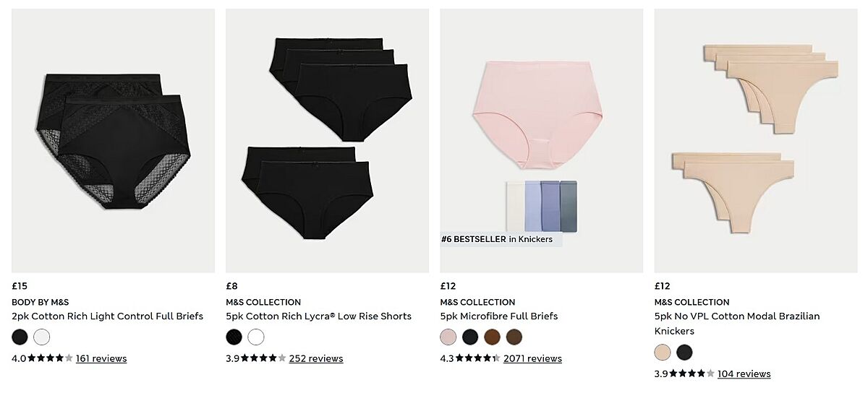Select white swatch for Light Control Full Briefs
The image size is (868, 393).
coord(42,337)
